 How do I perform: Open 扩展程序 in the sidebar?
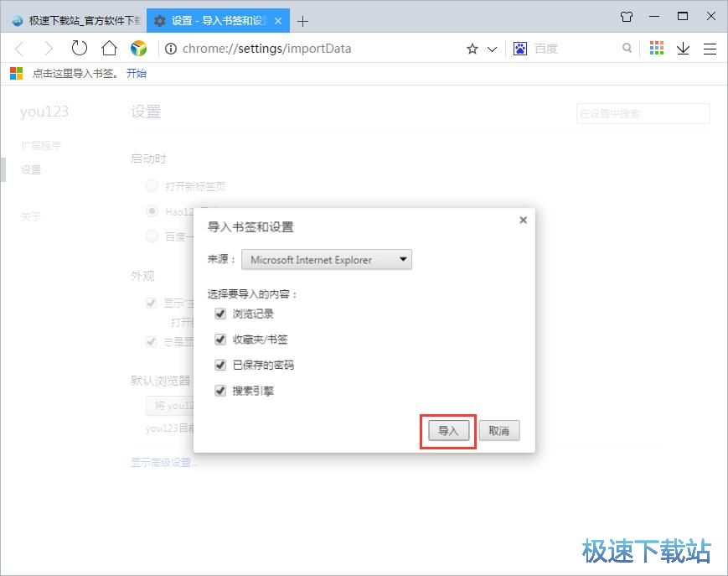41,145
